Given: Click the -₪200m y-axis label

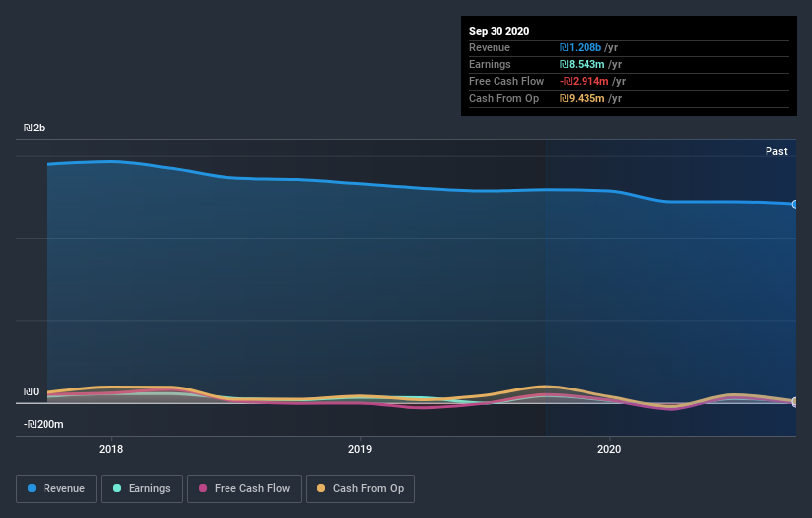Looking at the screenshot, I should (44, 424).
